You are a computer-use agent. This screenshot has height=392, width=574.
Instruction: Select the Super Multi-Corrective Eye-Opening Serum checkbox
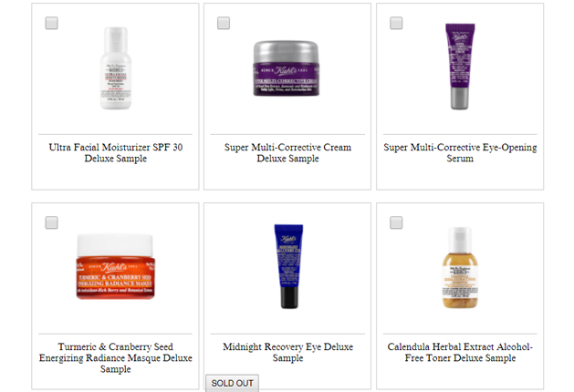click(396, 23)
